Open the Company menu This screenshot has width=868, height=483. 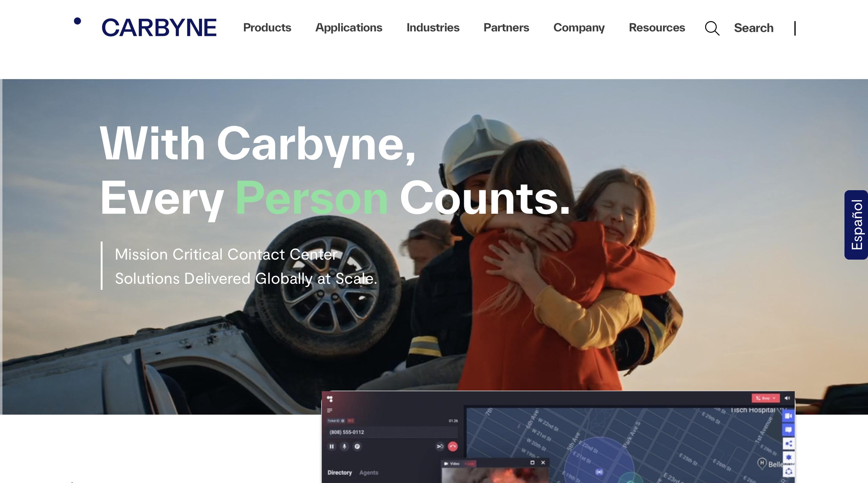(x=579, y=28)
